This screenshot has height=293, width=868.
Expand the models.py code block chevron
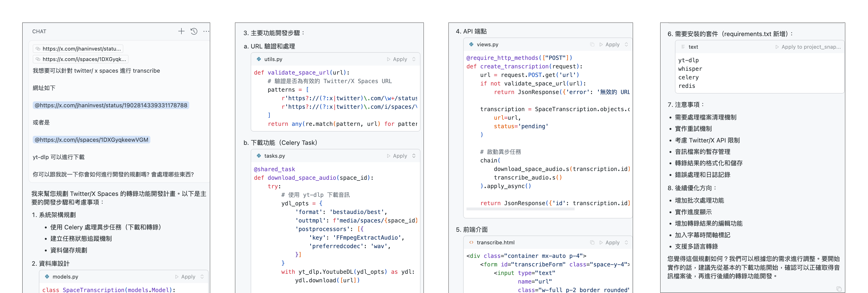[202, 276]
